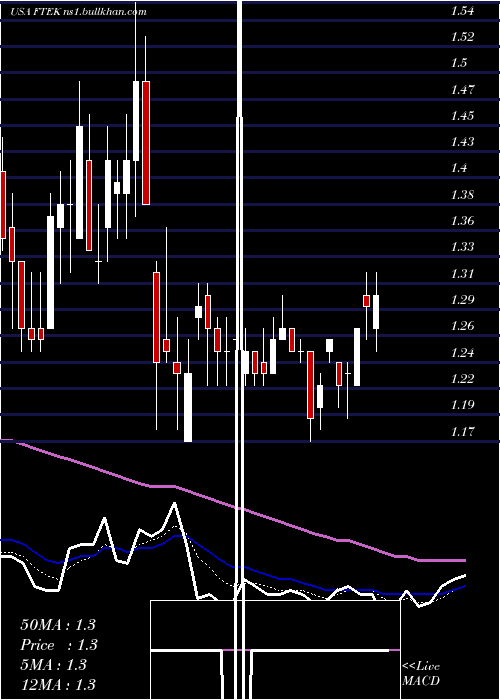This screenshot has width=500, height=700.
Task: Click the 1.22 price value
Action: tap(462, 379)
